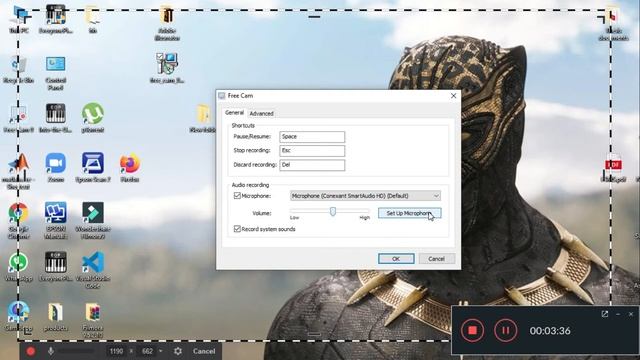Close the Free Cam settings dialog
Image resolution: width=640 pixels, height=360 pixels.
point(453,96)
